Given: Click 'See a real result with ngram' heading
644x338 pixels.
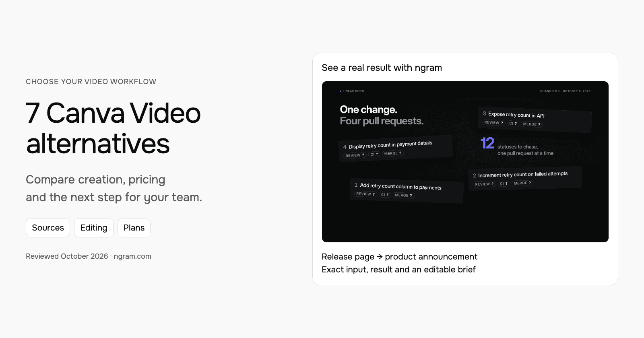Looking at the screenshot, I should pyautogui.click(x=382, y=68).
